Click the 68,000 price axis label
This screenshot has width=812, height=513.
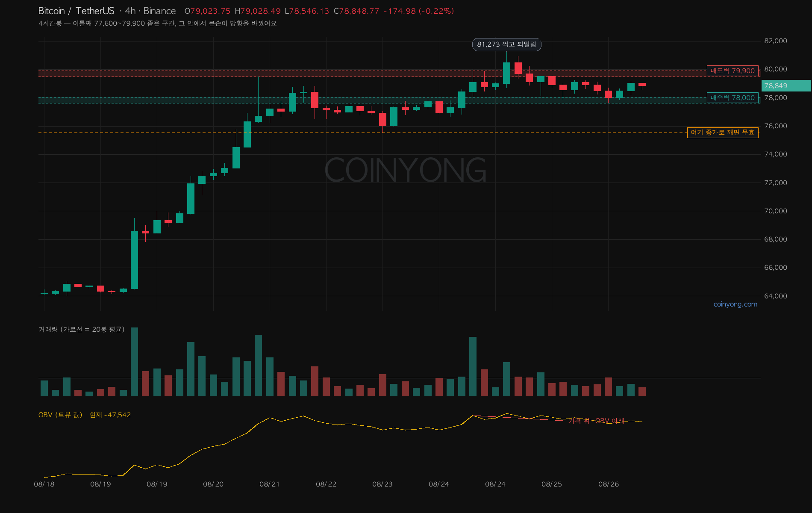775,239
